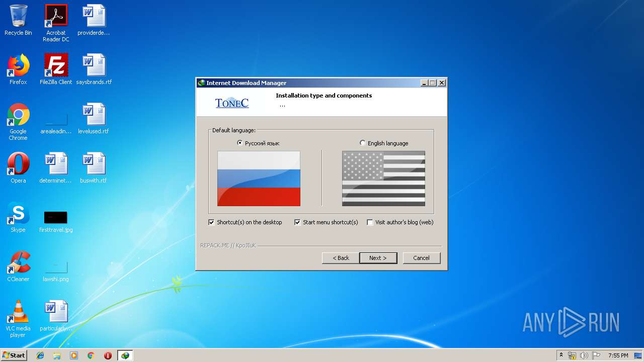The height and width of the screenshot is (362, 644).
Task: Show hidden tray icons arrow
Action: (x=561, y=355)
